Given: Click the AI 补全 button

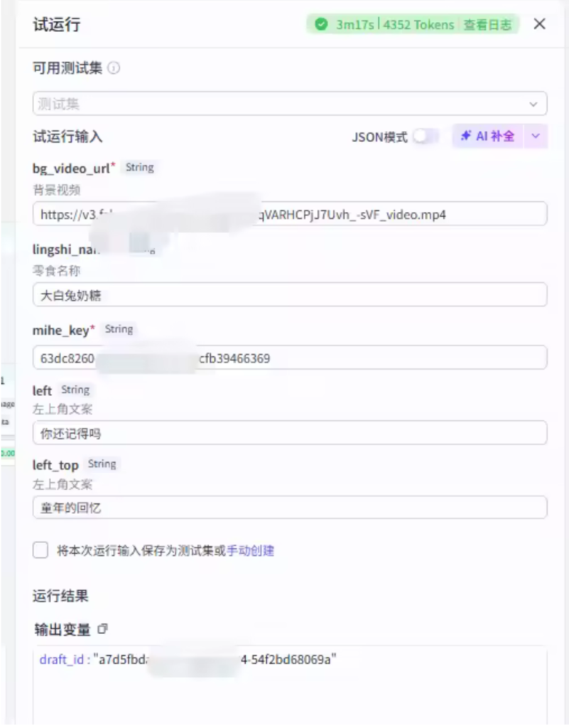Looking at the screenshot, I should [487, 136].
